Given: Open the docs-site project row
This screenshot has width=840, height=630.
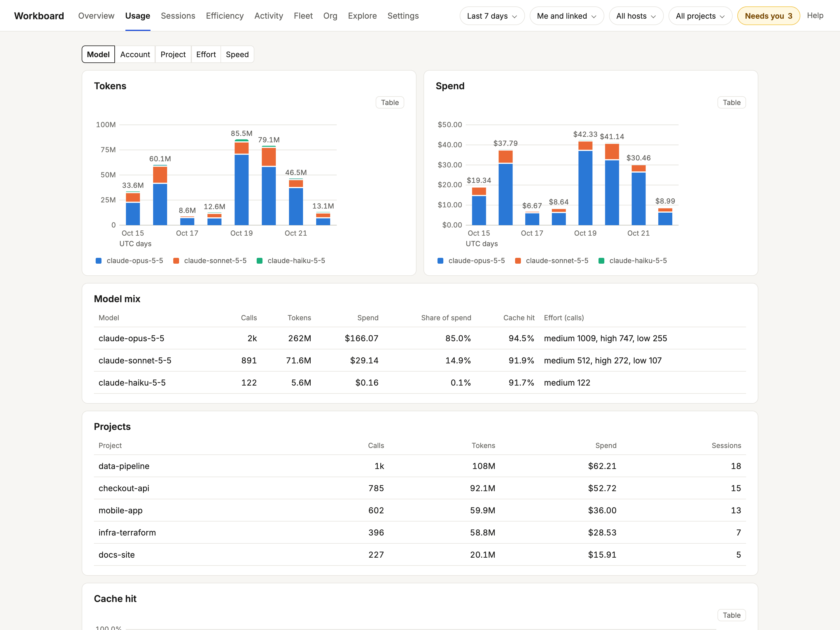Looking at the screenshot, I should tap(420, 554).
